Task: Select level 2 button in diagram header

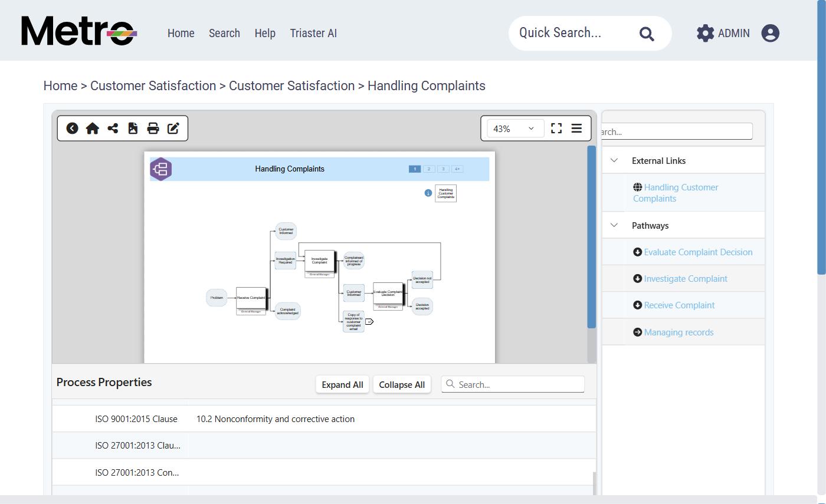Action: pyautogui.click(x=429, y=169)
